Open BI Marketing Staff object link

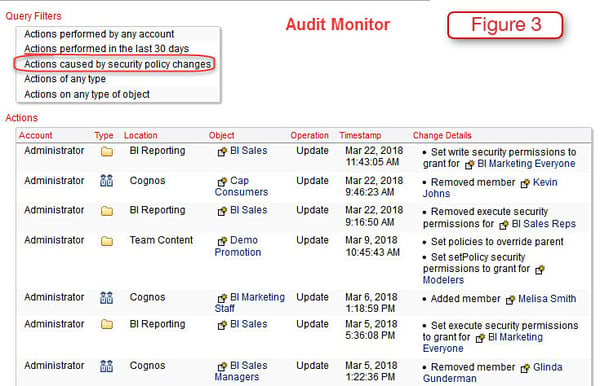249,303
